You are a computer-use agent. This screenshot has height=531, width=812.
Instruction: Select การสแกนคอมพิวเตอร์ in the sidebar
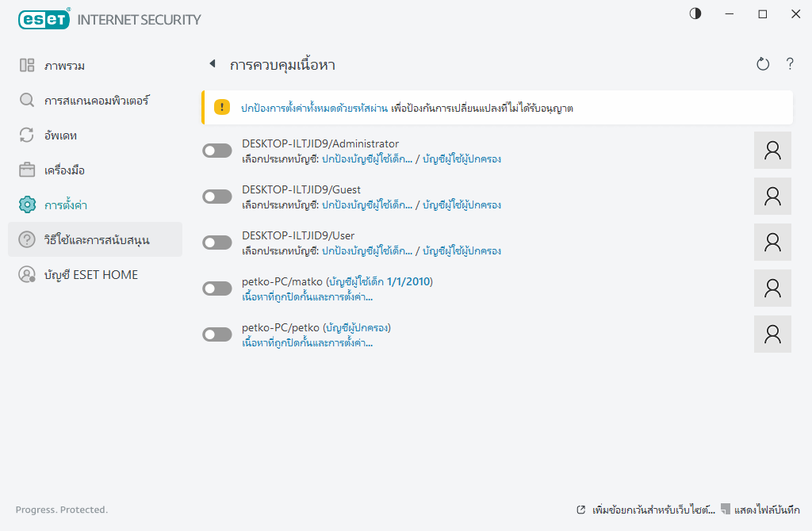point(96,101)
